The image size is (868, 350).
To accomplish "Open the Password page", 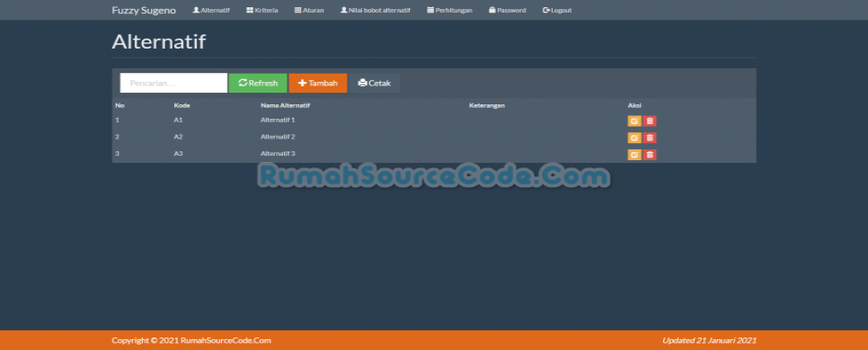I will tap(507, 10).
